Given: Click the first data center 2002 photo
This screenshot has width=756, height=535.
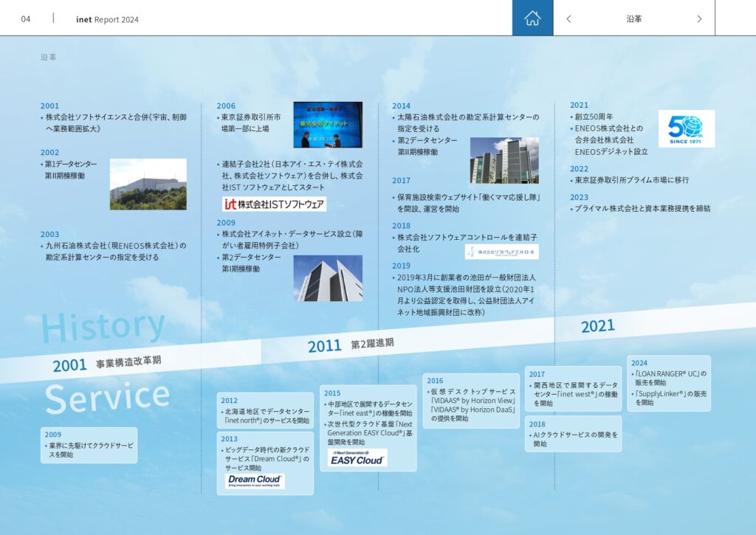Looking at the screenshot, I should [x=148, y=184].
